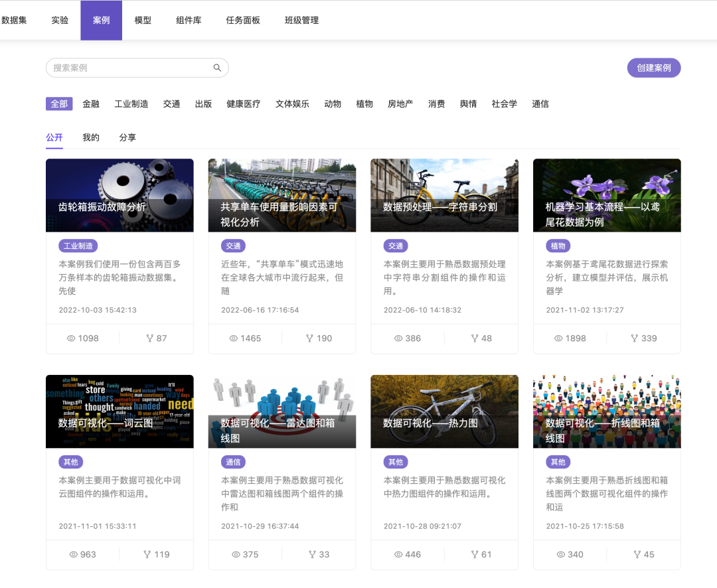Go to the 模型 navigation tab

[143, 20]
